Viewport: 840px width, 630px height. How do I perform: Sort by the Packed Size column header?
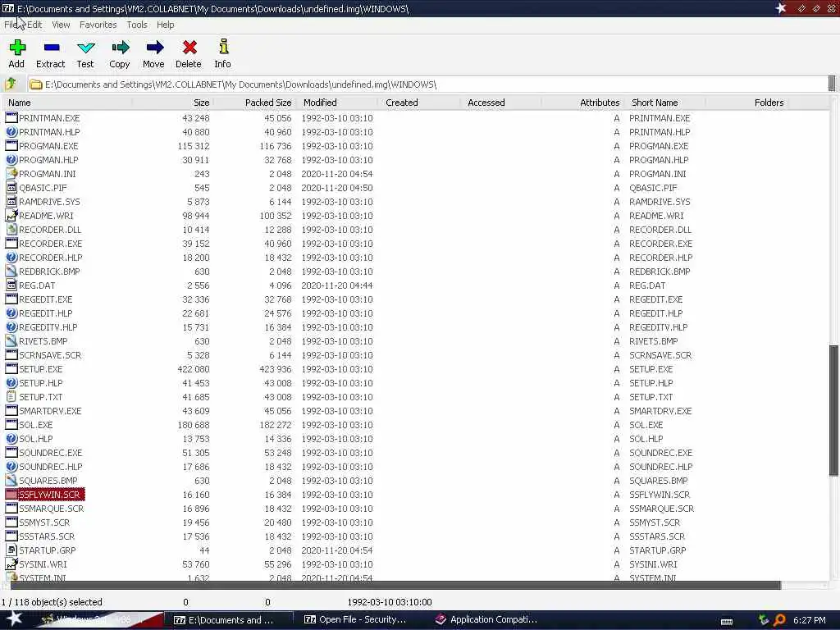click(x=254, y=103)
